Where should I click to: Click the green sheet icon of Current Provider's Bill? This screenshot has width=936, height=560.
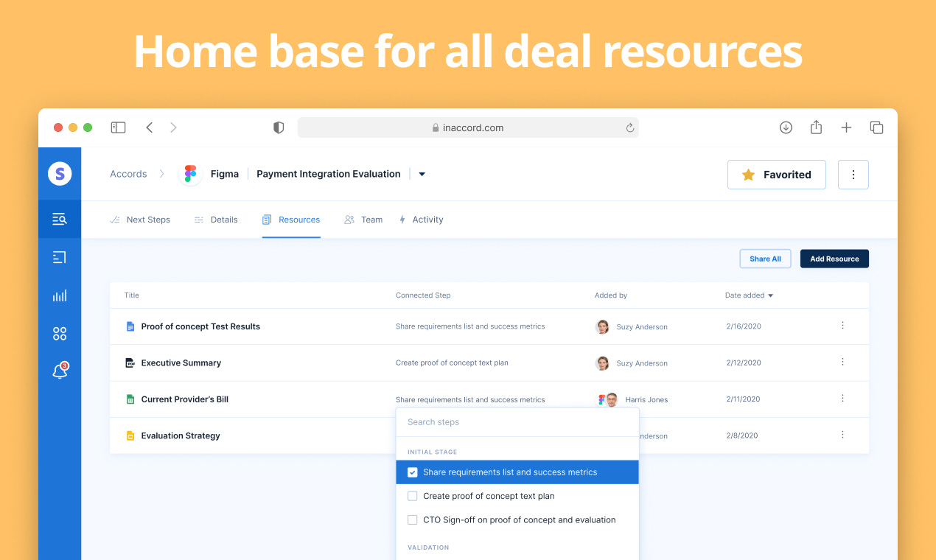point(130,399)
